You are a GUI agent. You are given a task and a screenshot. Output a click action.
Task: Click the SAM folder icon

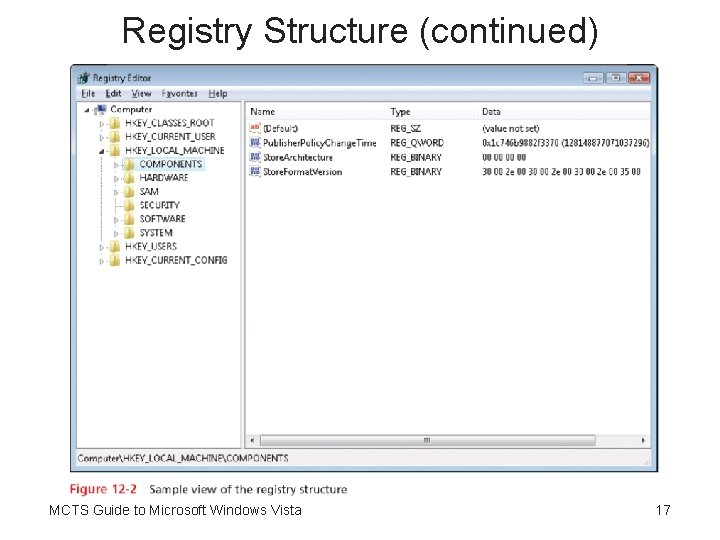(x=129, y=191)
